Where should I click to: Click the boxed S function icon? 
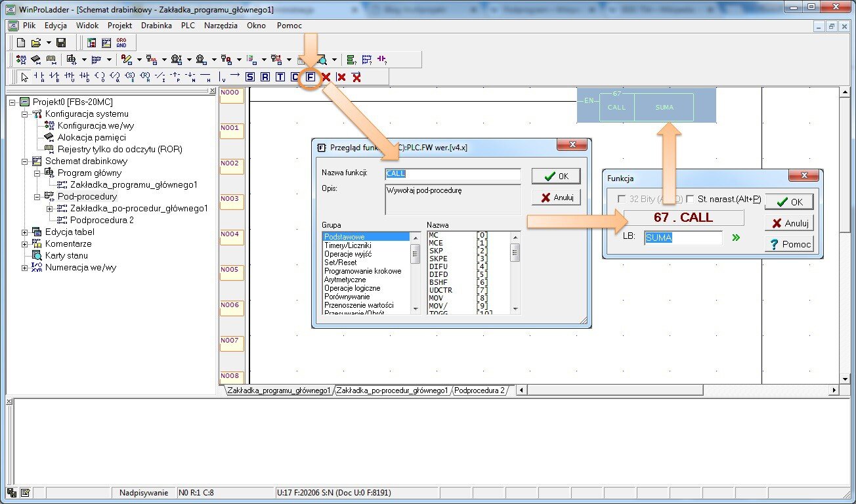(250, 77)
